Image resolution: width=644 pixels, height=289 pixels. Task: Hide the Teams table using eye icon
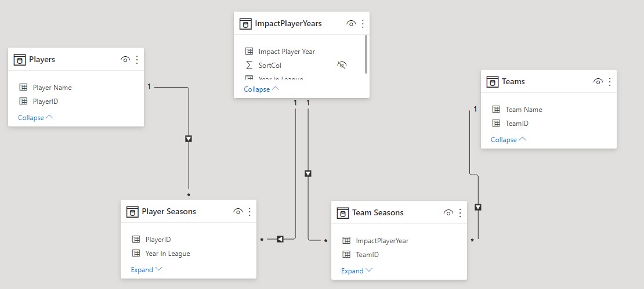[598, 82]
